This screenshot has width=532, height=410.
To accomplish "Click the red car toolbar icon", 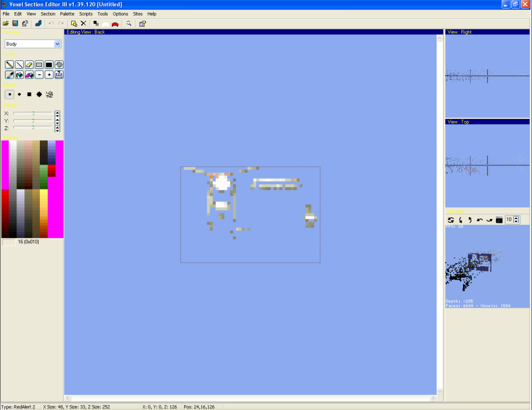I will 115,24.
